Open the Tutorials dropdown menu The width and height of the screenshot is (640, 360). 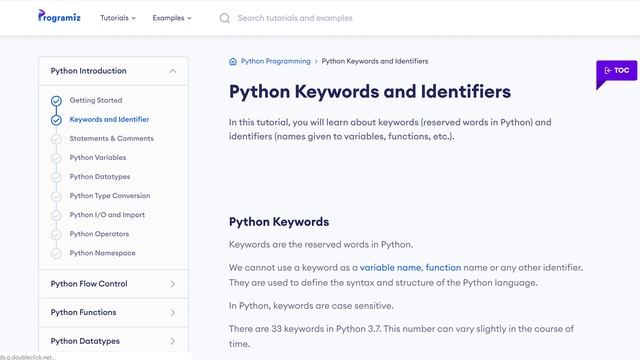point(118,18)
